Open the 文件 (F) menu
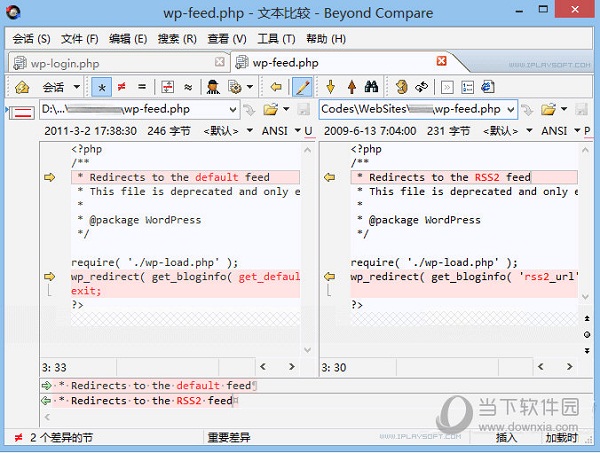The width and height of the screenshot is (600, 453). click(x=80, y=39)
